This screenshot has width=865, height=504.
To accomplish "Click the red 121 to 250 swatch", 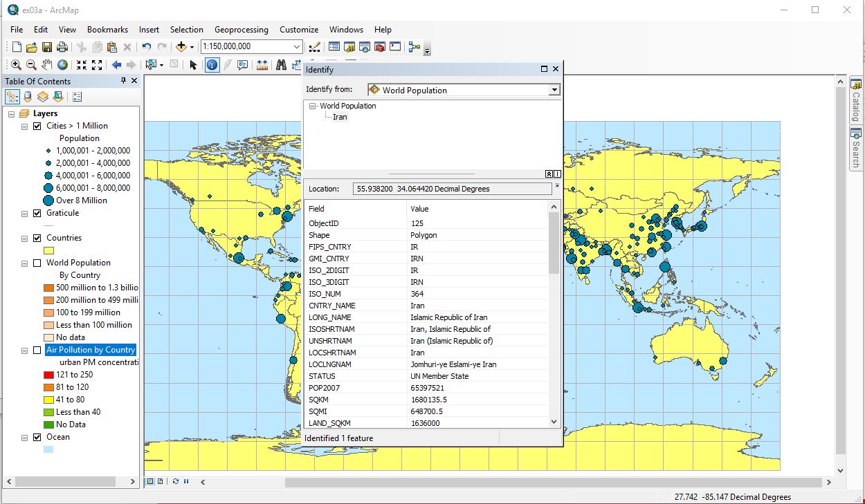I will (x=48, y=375).
